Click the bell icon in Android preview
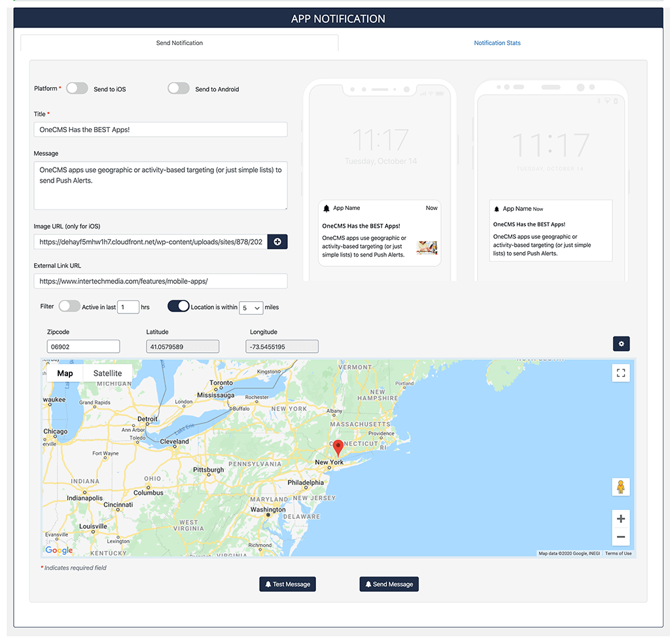670x644 pixels. (x=497, y=209)
